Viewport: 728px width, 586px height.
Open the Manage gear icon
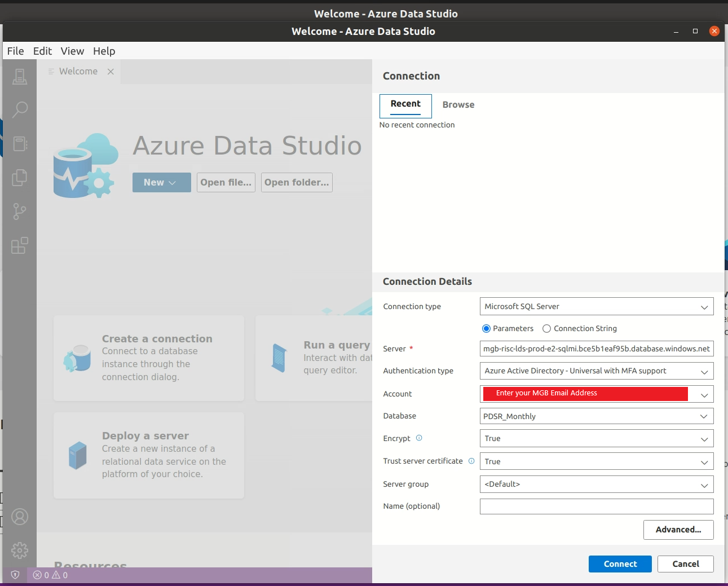(x=20, y=550)
